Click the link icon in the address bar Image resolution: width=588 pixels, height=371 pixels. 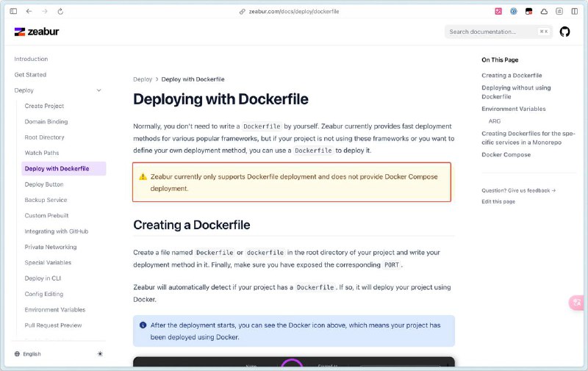243,12
